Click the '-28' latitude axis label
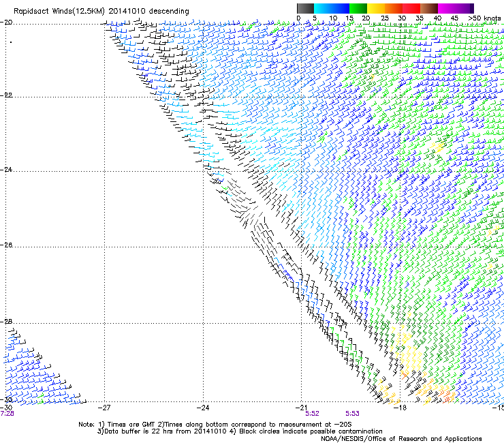Viewport: 504px width, 443px height. pos(6,322)
